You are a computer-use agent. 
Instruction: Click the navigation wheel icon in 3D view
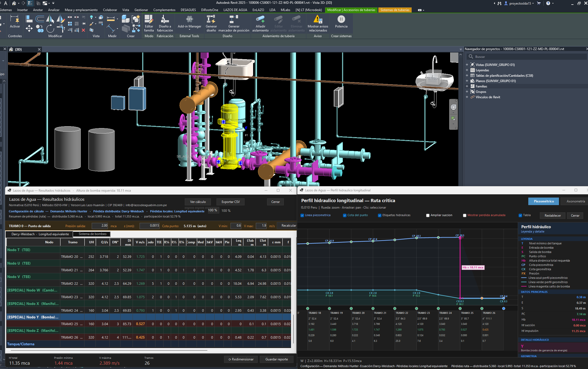point(454,107)
